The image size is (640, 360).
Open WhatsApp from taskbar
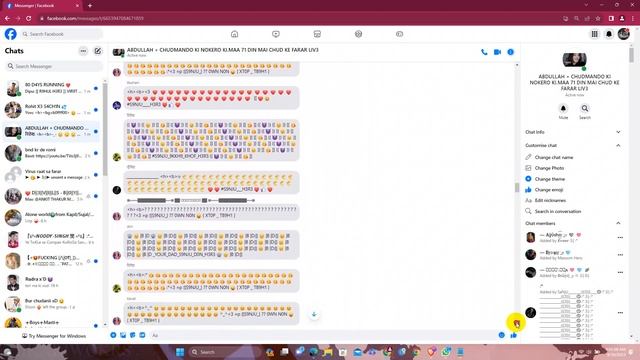click(x=446, y=352)
